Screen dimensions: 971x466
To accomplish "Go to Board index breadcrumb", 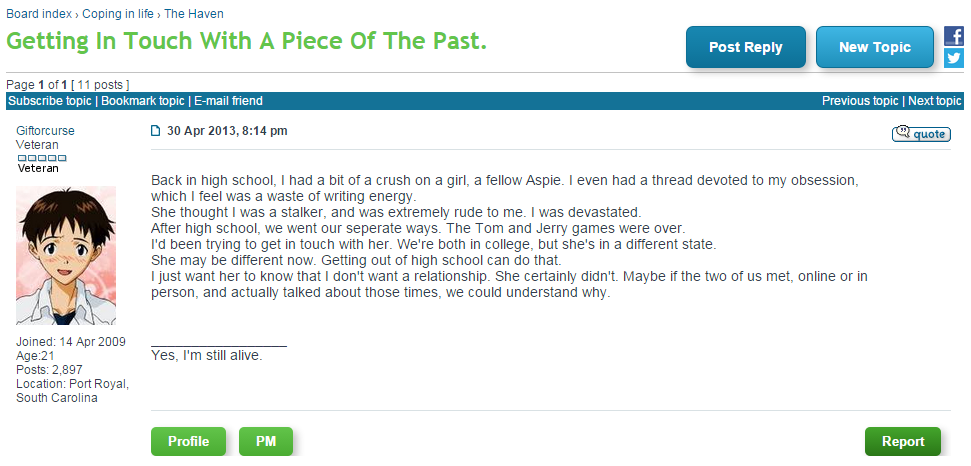I will (x=39, y=14).
